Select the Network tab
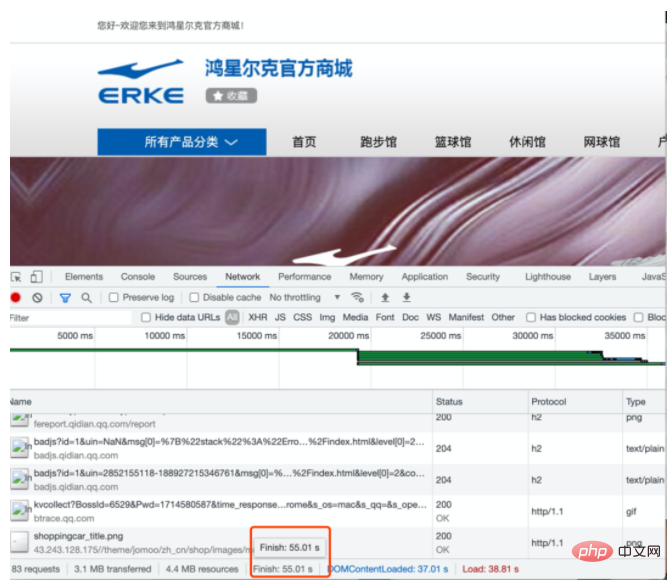 pyautogui.click(x=243, y=277)
